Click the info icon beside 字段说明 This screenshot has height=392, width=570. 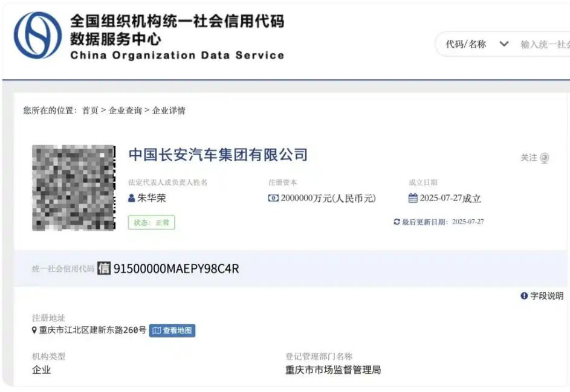pos(524,296)
